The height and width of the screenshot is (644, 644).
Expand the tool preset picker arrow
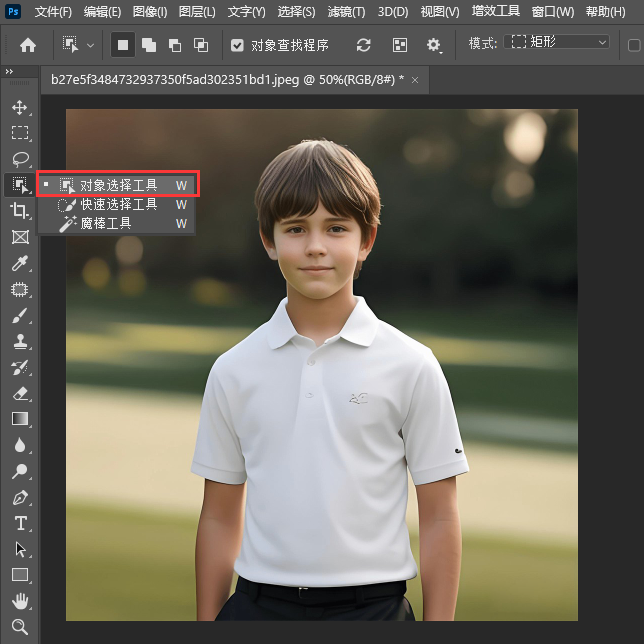pyautogui.click(x=91, y=45)
